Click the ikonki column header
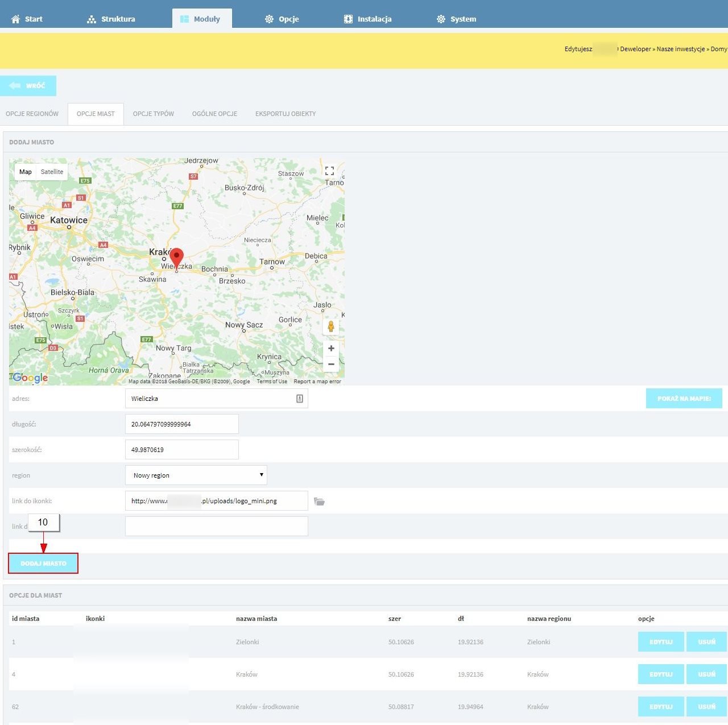Screen dimensions: 728x725 point(95,619)
